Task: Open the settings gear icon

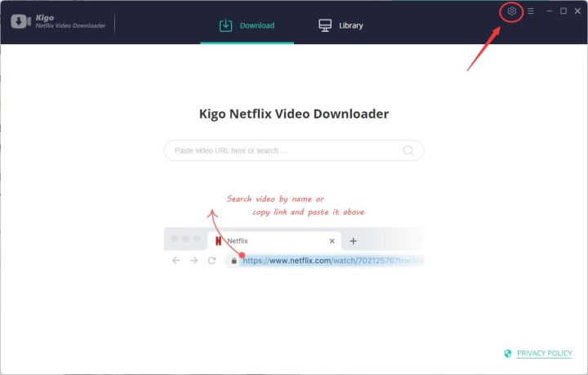Action: [511, 11]
